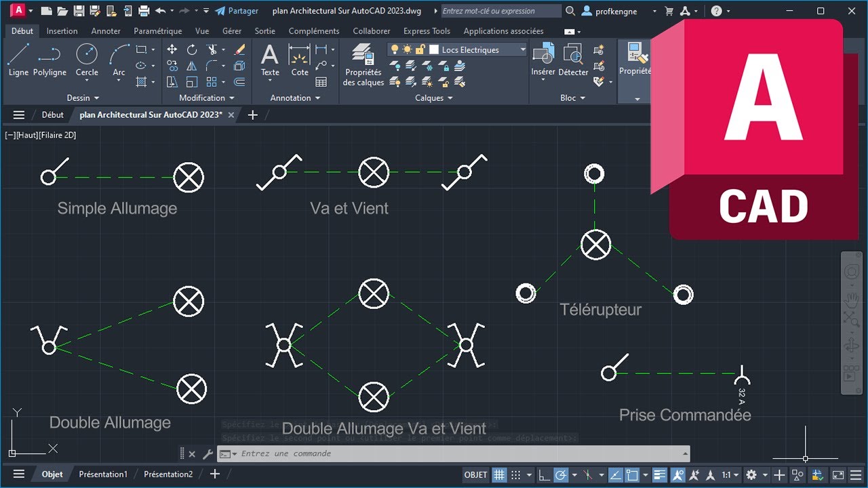This screenshot has height=488, width=868.
Task: Expand the Bloc panel
Action: pos(573,98)
